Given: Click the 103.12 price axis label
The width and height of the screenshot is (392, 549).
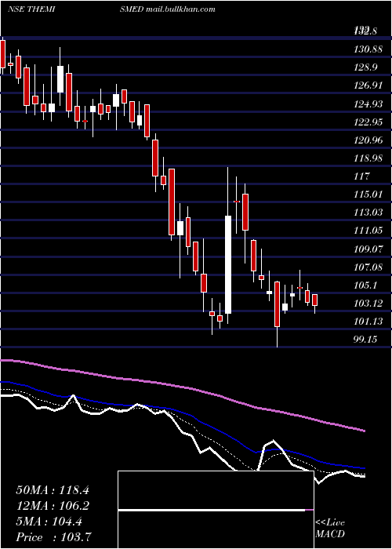Looking at the screenshot, I should [x=368, y=304].
